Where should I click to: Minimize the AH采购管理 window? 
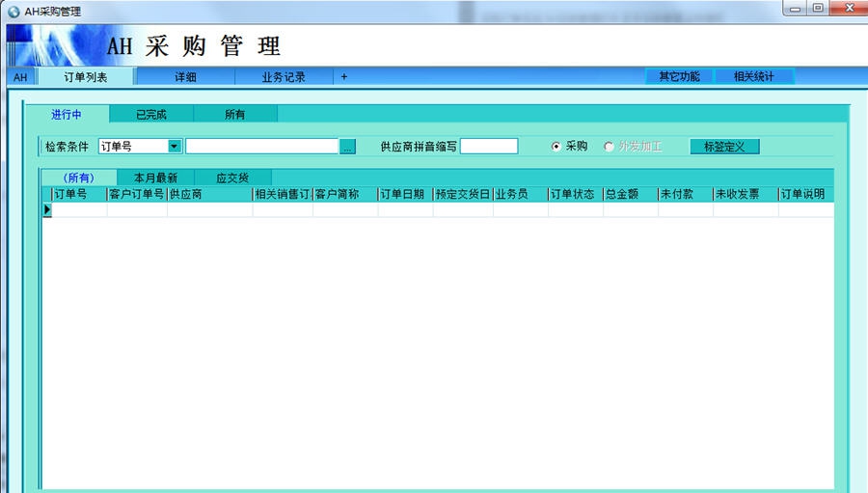point(795,9)
